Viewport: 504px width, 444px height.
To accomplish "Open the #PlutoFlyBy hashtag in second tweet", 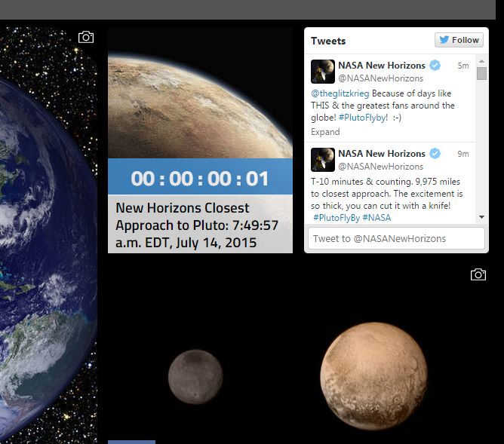I will click(337, 218).
